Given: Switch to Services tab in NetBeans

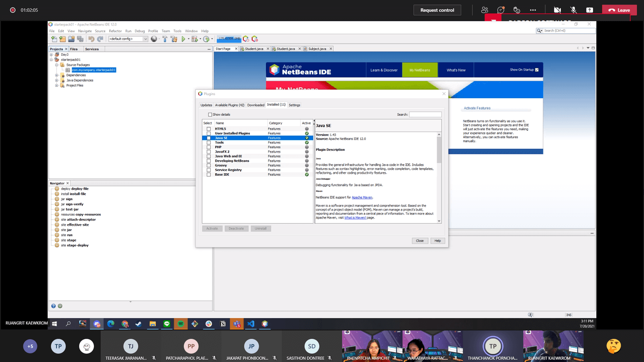Looking at the screenshot, I should point(92,49).
